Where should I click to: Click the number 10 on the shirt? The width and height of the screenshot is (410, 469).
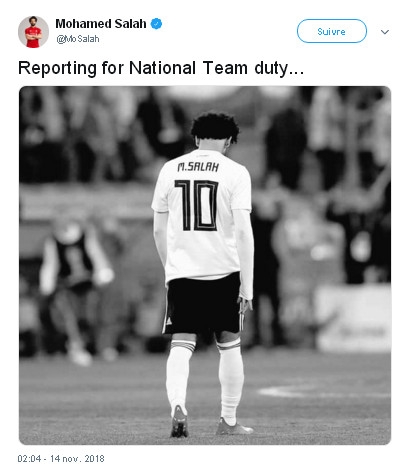click(196, 205)
